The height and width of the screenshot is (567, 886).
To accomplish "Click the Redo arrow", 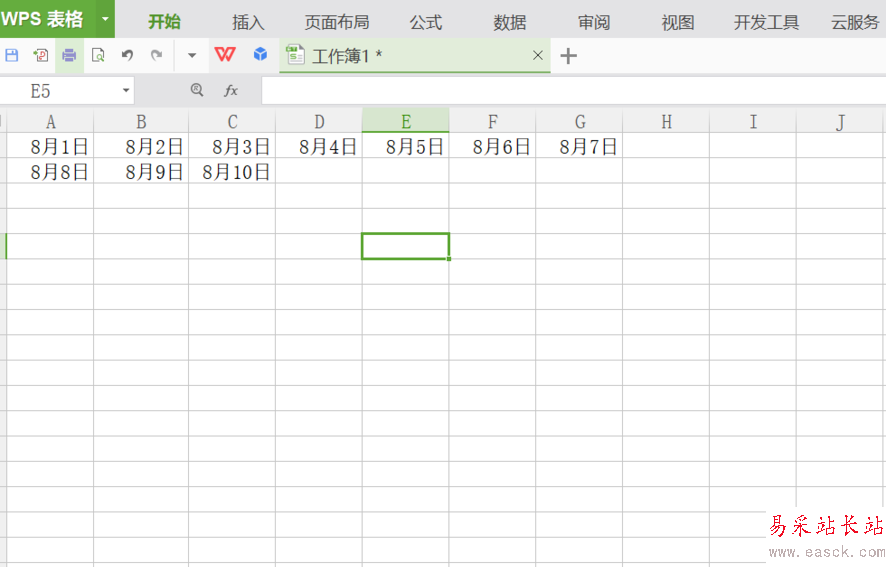I will click(x=157, y=55).
